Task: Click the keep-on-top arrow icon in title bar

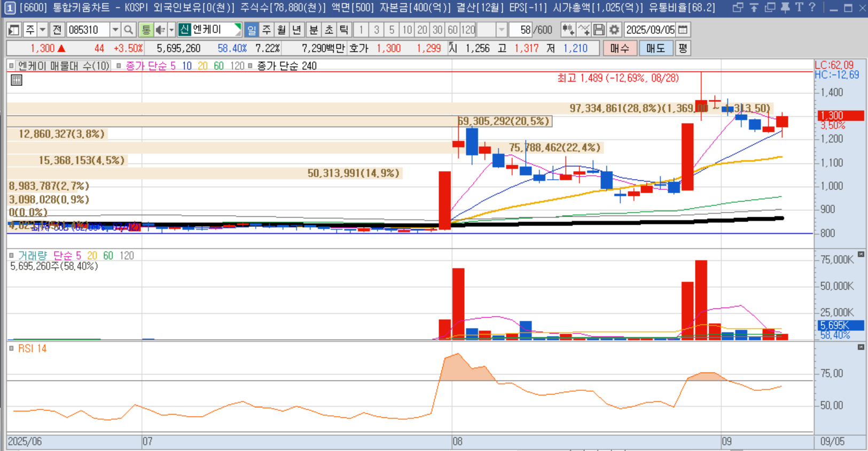Action: 754,7
